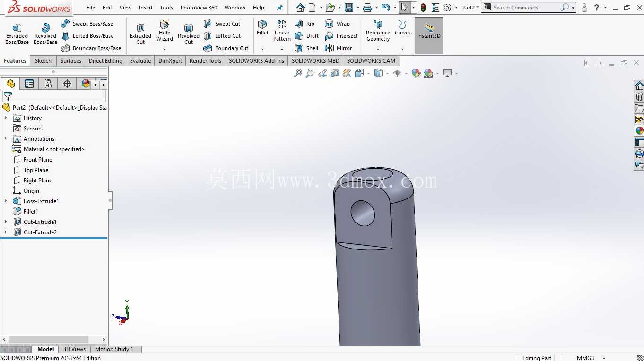Open Reference Geometry tools

point(378,31)
